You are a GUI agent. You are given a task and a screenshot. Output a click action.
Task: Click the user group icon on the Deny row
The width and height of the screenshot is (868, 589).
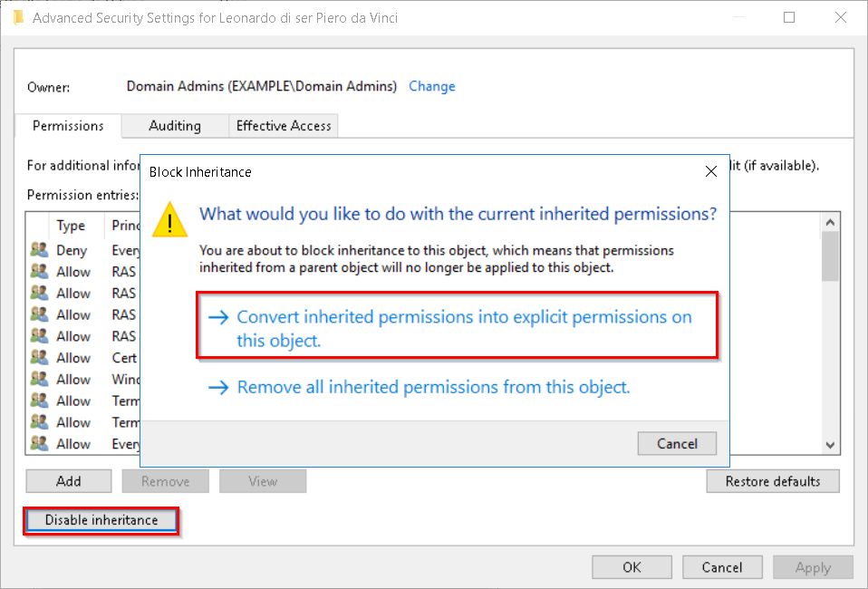pos(39,250)
